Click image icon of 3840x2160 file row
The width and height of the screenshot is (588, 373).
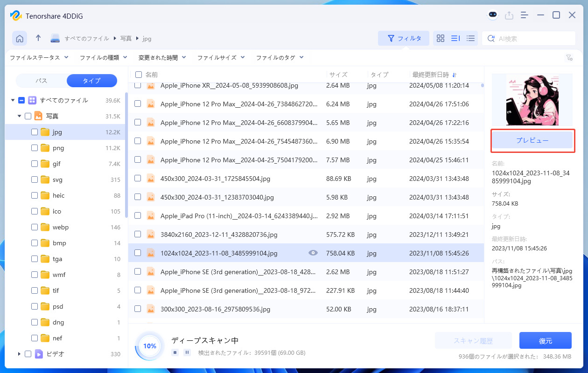coord(151,234)
